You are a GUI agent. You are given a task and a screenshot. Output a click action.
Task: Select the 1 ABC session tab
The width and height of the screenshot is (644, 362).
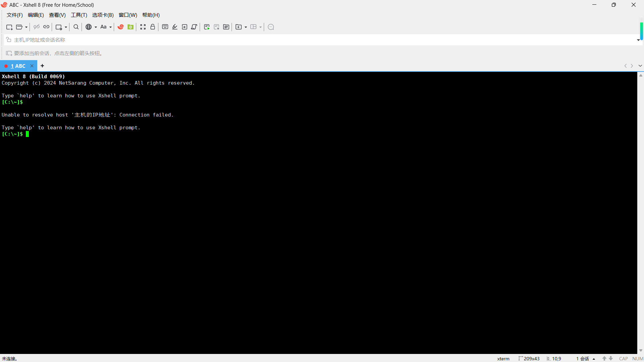tap(18, 66)
